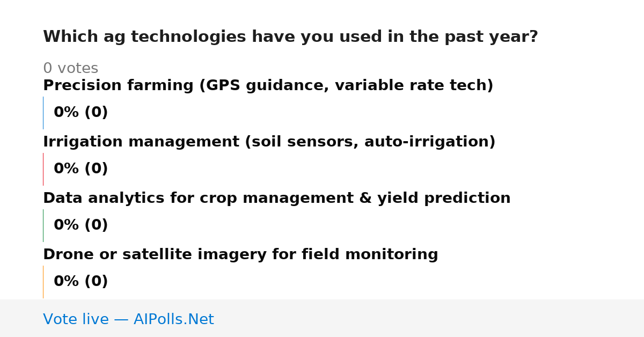Click the 'field monitoring' words in fourth option

(370, 255)
